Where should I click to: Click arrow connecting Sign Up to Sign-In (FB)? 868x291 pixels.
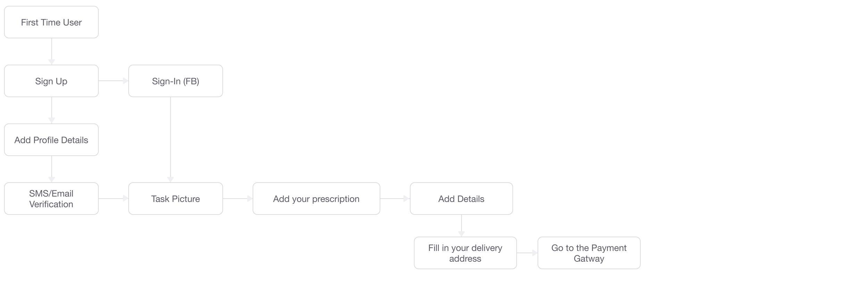(114, 81)
